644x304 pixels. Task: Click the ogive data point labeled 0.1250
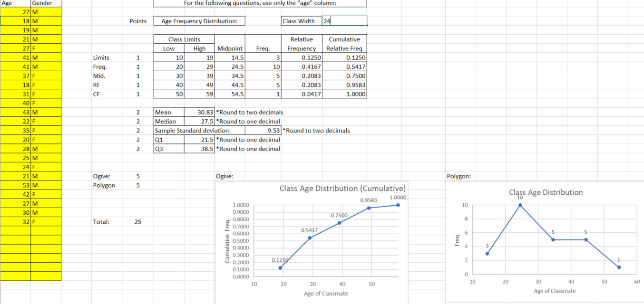[280, 267]
